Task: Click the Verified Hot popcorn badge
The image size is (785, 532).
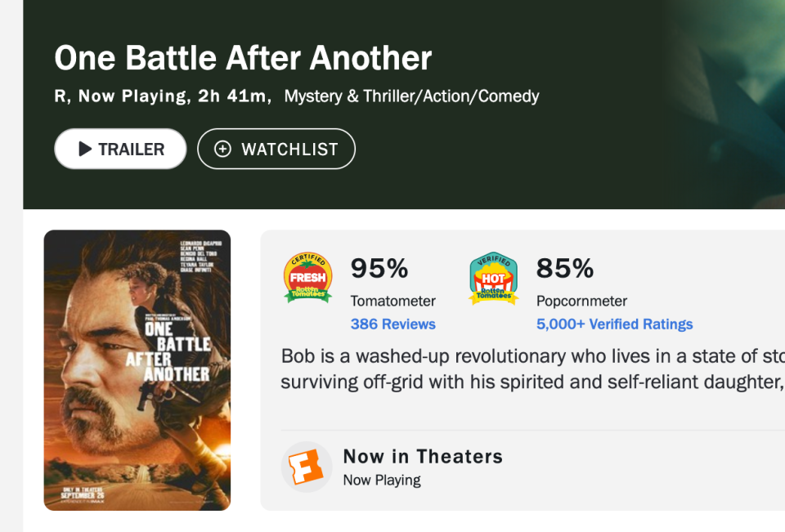Action: 493,279
